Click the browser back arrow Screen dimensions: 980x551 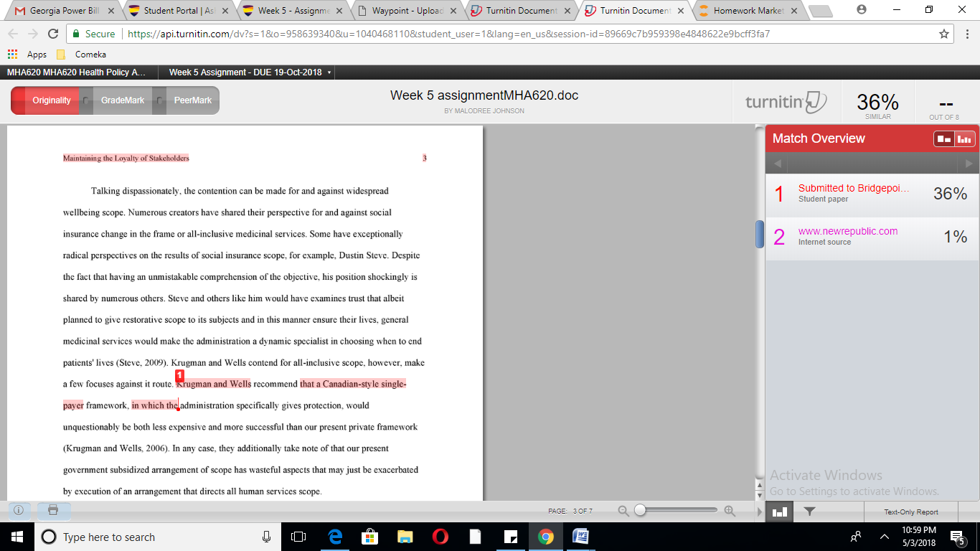click(x=14, y=34)
